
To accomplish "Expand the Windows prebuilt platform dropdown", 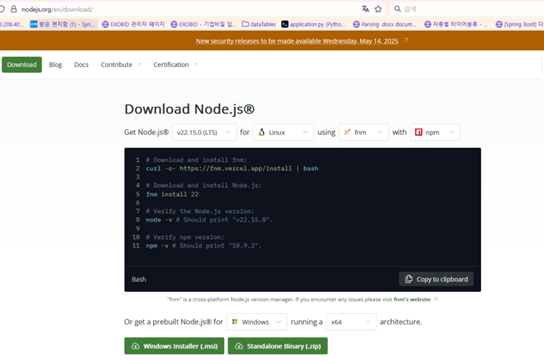I will pos(257,322).
